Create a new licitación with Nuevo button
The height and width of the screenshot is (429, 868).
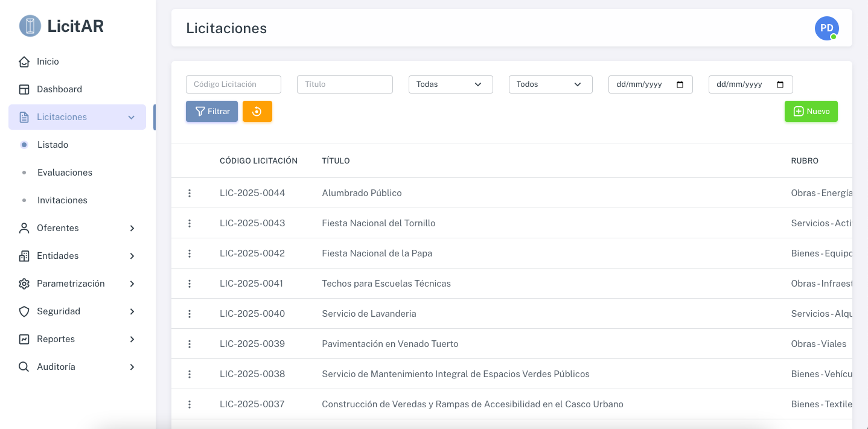[811, 112]
